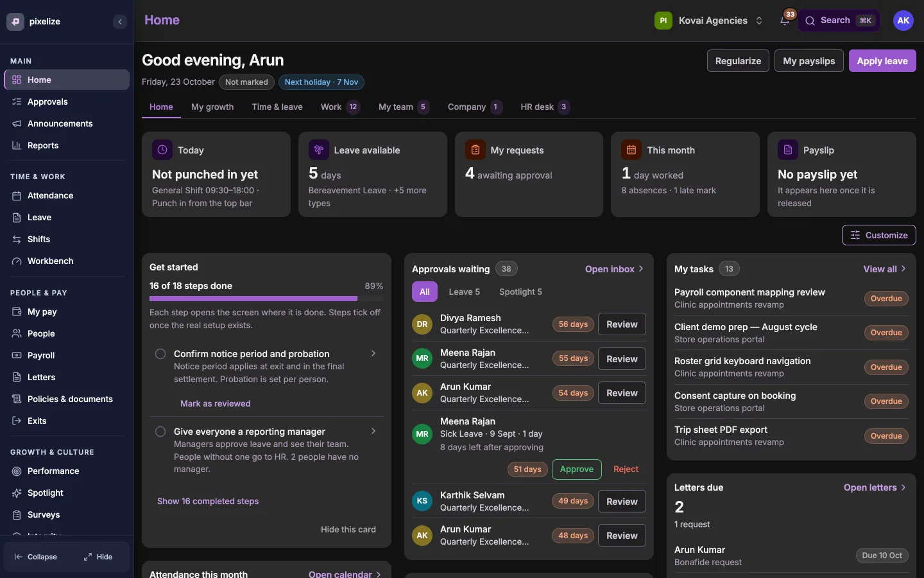Open Reports chart icon in sidebar
This screenshot has height=578, width=924.
point(17,145)
